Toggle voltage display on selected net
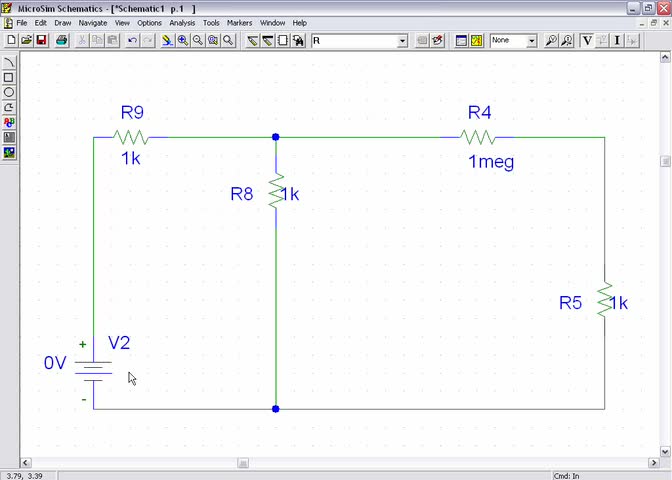The width and height of the screenshot is (672, 480). 602,40
